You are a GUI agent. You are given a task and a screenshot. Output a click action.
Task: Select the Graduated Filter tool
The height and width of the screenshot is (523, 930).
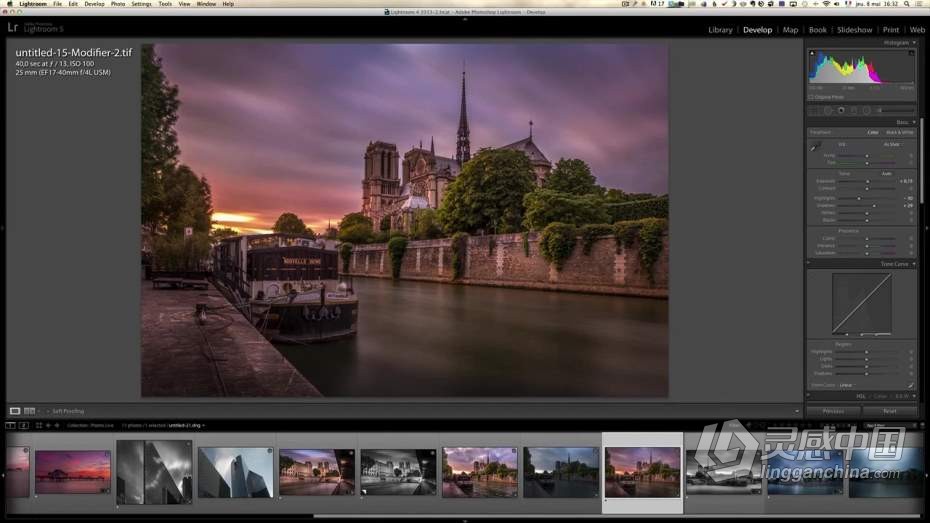(853, 110)
